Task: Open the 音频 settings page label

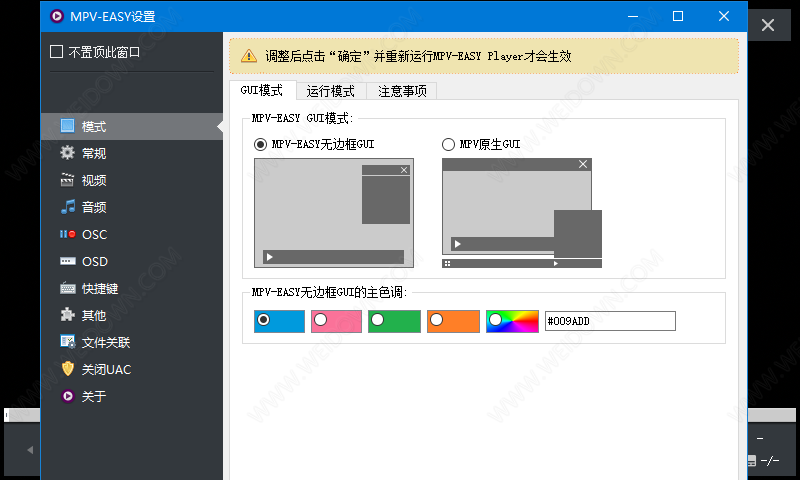Action: (94, 207)
